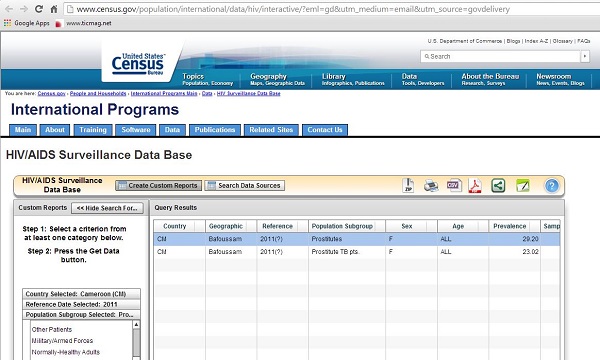The height and width of the screenshot is (360, 600).
Task: Collapse Population Subgroup Selected section
Action: pyautogui.click(x=81, y=314)
